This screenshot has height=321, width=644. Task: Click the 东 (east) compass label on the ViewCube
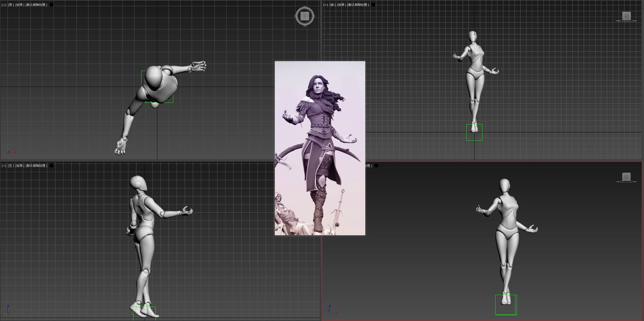[314, 16]
